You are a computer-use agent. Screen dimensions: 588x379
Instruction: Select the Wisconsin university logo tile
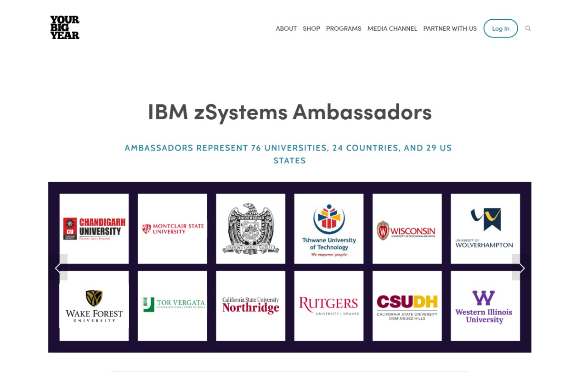coord(407,229)
